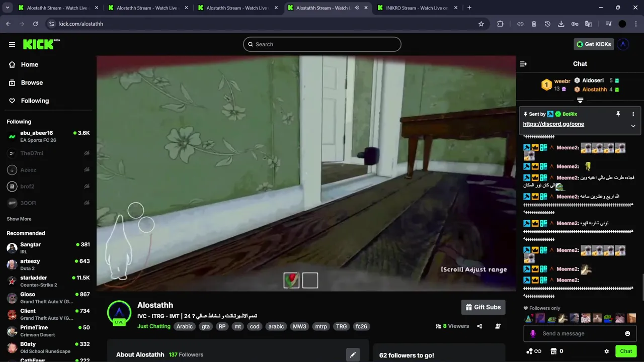Click the Kick search box
Image resolution: width=644 pixels, height=362 pixels.
[x=322, y=44]
